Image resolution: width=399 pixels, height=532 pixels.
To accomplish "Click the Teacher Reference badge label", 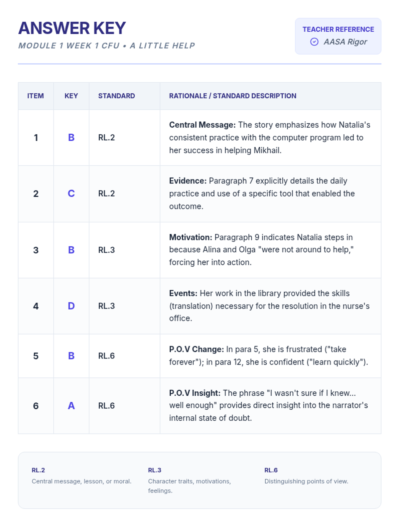I will [338, 29].
